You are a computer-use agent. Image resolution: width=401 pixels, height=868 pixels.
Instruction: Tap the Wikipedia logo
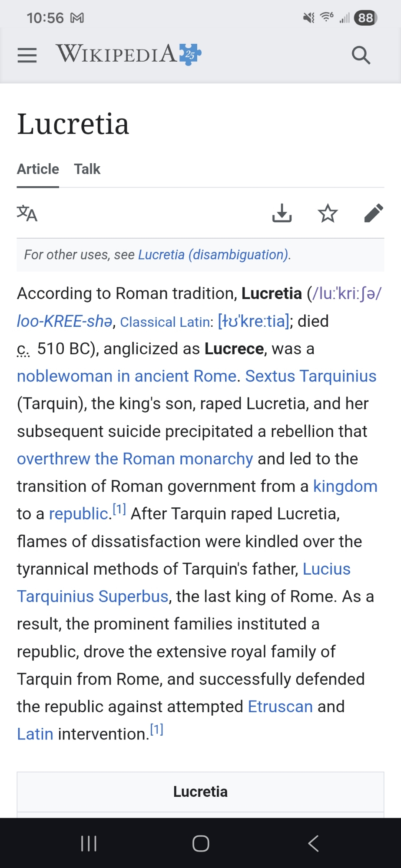tap(128, 54)
